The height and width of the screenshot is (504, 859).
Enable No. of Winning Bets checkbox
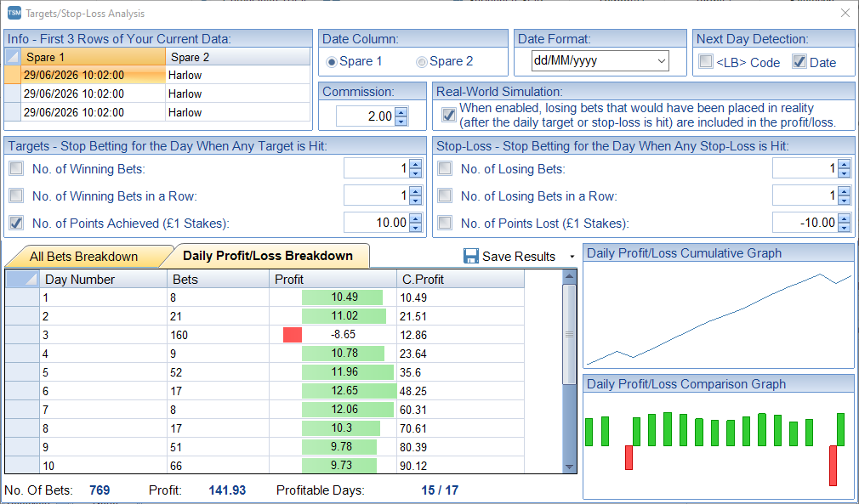coord(16,168)
